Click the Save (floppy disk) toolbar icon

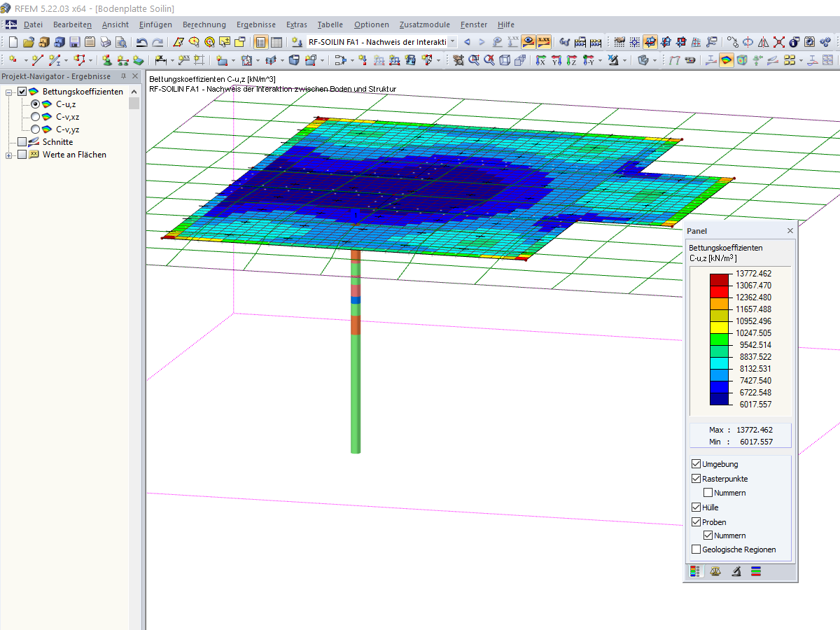tap(75, 42)
